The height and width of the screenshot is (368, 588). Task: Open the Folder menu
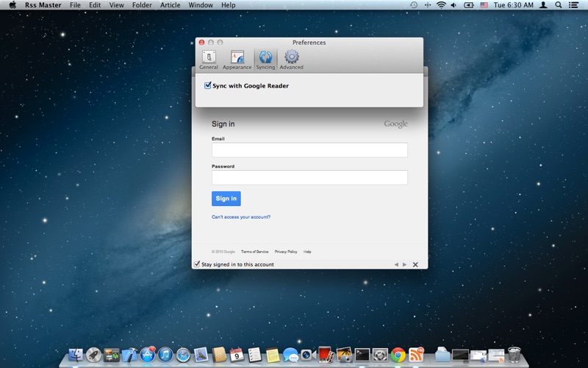click(142, 5)
